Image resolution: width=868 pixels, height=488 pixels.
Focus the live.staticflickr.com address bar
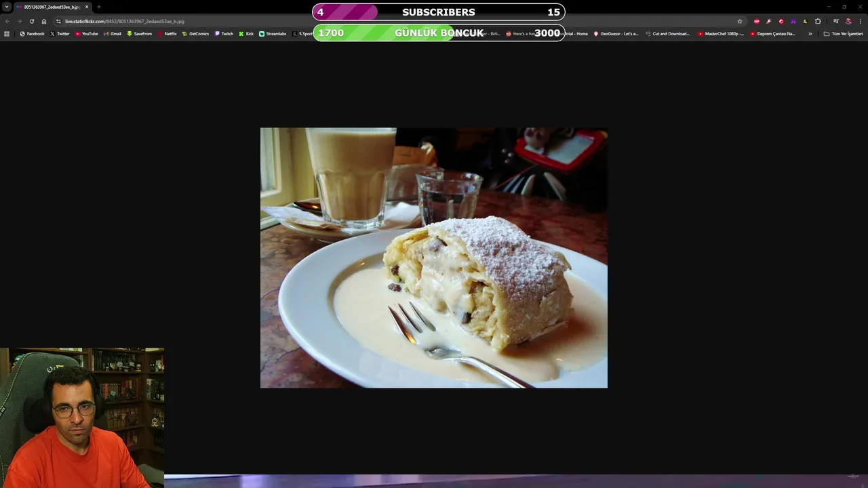pyautogui.click(x=400, y=21)
